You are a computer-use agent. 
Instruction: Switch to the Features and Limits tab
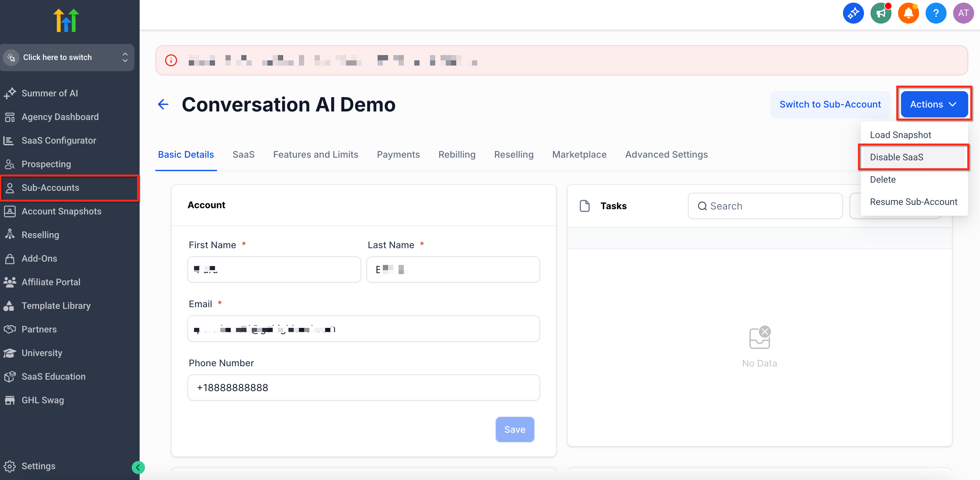pyautogui.click(x=315, y=154)
